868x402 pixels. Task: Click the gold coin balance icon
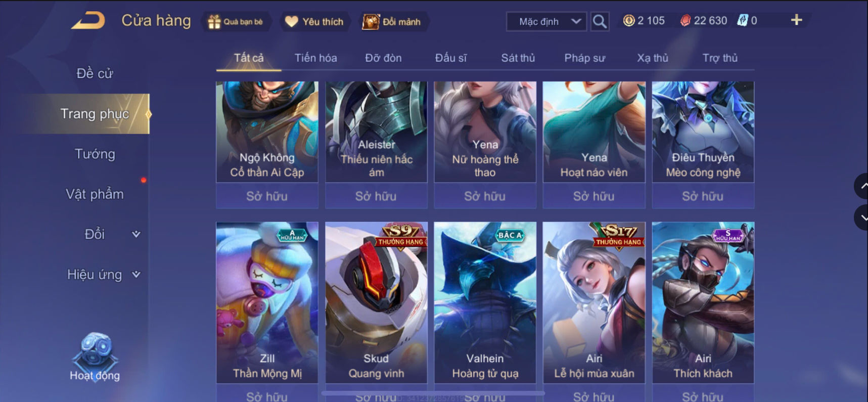pyautogui.click(x=628, y=21)
